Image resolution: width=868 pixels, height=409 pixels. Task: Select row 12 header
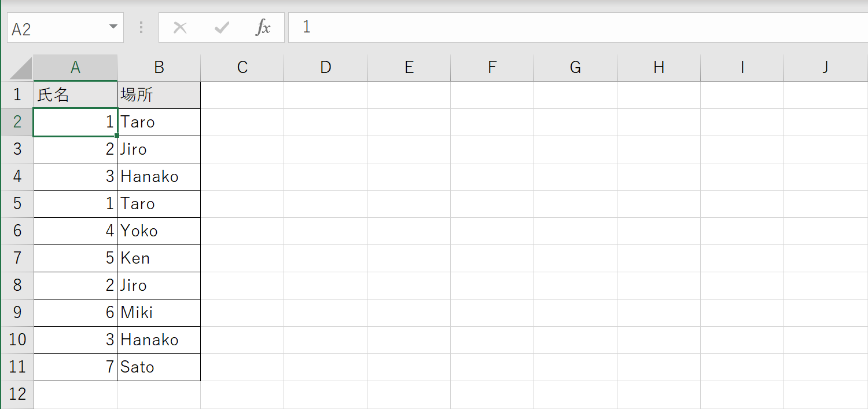point(17,394)
